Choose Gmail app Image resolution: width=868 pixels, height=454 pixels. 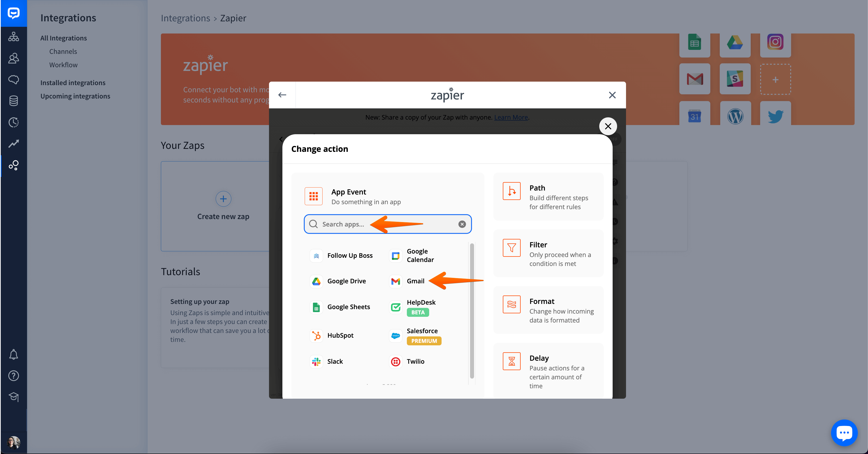coord(407,281)
